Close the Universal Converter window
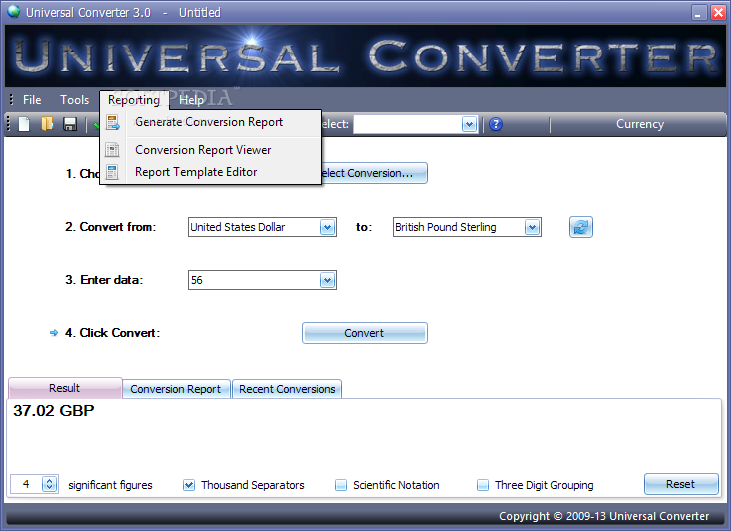The width and height of the screenshot is (731, 531). point(717,12)
